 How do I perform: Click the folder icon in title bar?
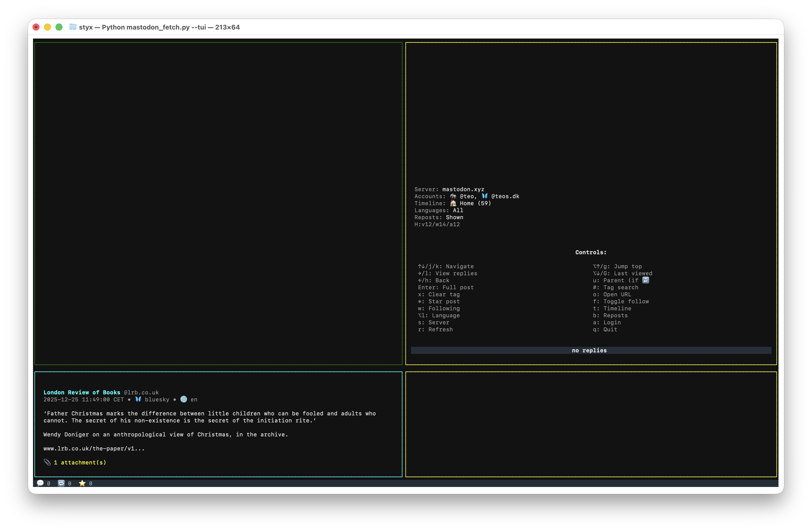point(73,27)
